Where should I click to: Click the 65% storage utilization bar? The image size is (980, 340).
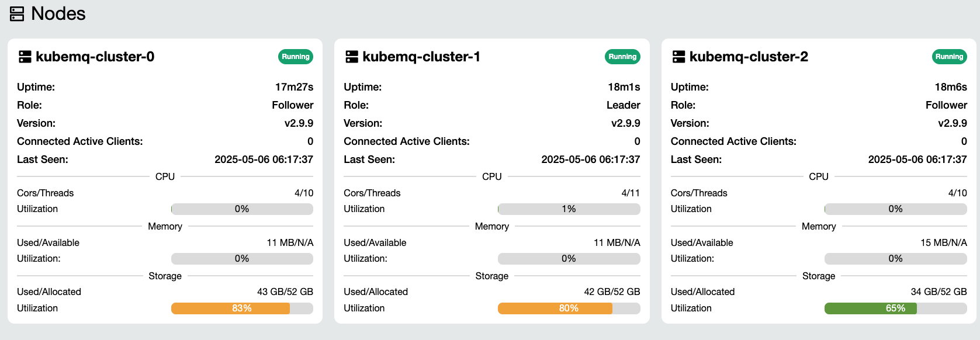click(895, 308)
